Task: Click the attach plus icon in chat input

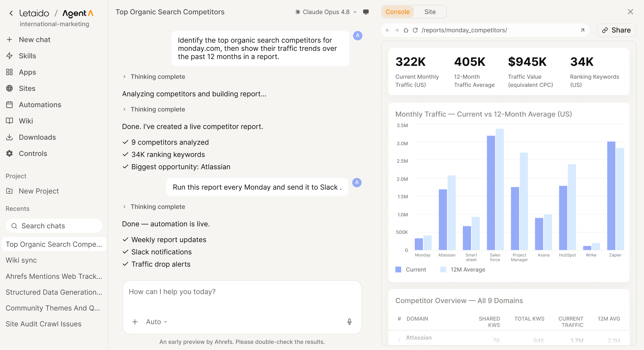Action: pos(135,322)
